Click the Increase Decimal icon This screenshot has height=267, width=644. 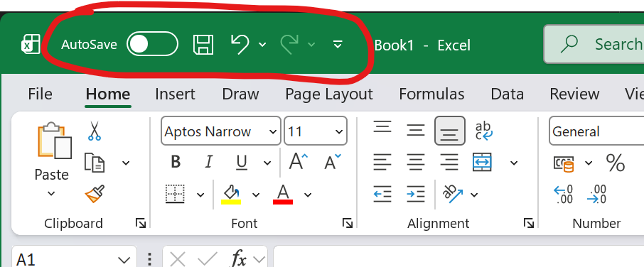[x=563, y=194]
